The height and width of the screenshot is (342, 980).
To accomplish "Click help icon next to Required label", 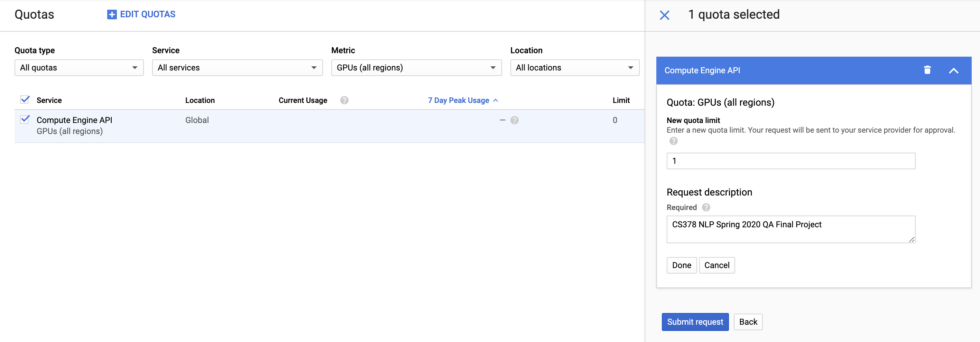I will tap(706, 208).
